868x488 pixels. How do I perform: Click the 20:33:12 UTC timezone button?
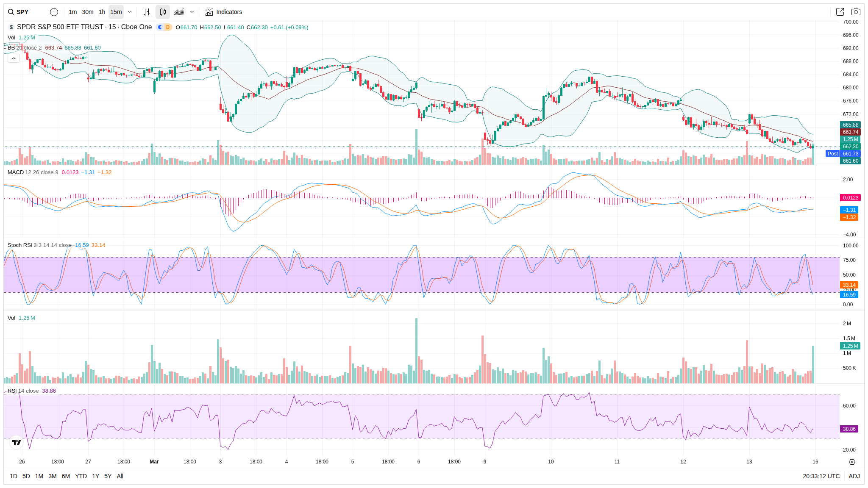click(821, 476)
